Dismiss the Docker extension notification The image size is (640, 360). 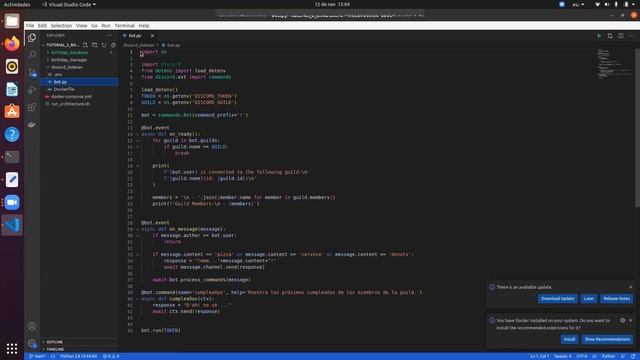point(631,320)
